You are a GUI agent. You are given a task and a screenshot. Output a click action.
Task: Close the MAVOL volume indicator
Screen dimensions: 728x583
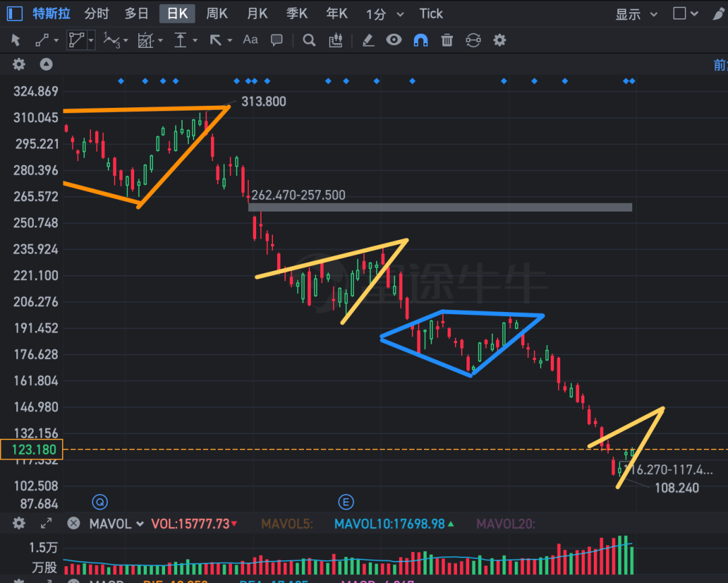point(74,524)
